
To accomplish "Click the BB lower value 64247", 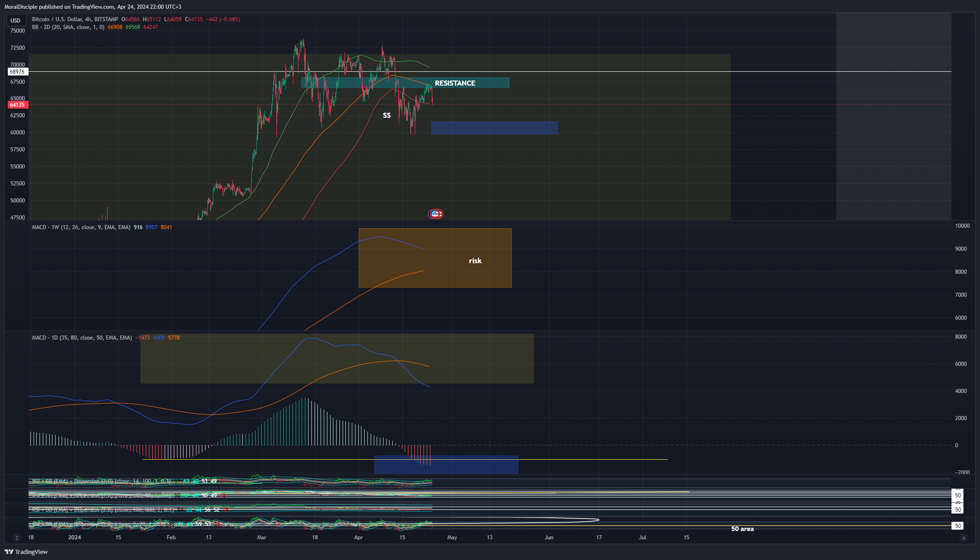I will click(x=150, y=27).
